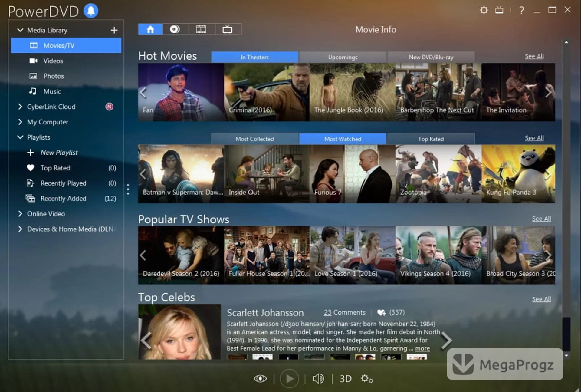Click the Play button
581x392 pixels.
pyautogui.click(x=289, y=378)
